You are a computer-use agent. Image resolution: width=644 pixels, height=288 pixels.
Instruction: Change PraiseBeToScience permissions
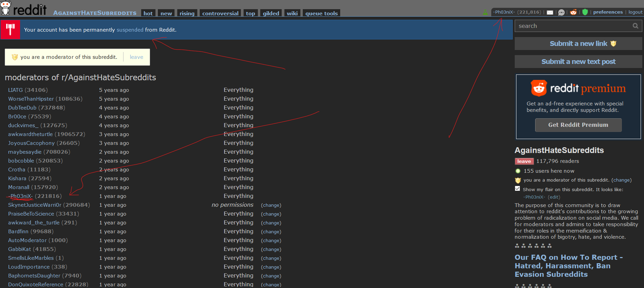pyautogui.click(x=271, y=214)
